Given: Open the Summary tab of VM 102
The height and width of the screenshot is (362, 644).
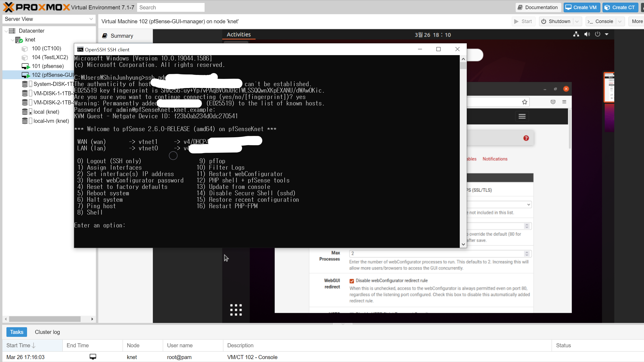Looking at the screenshot, I should (122, 36).
